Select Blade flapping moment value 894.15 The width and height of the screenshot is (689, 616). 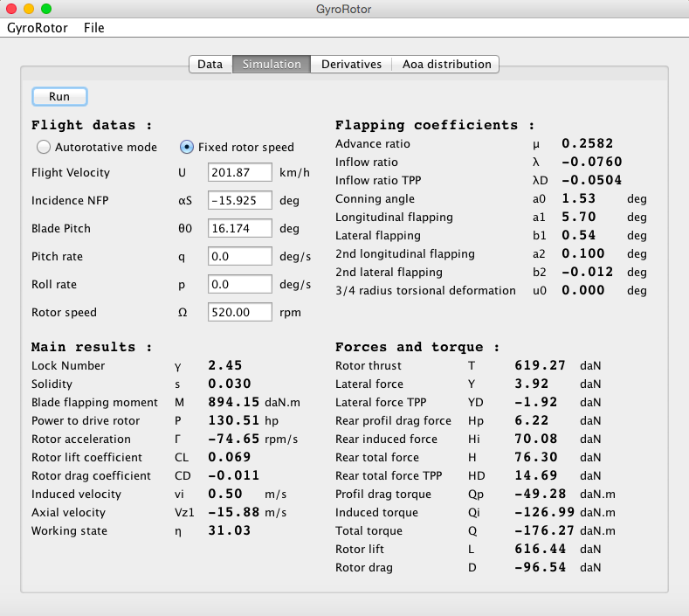(x=233, y=402)
